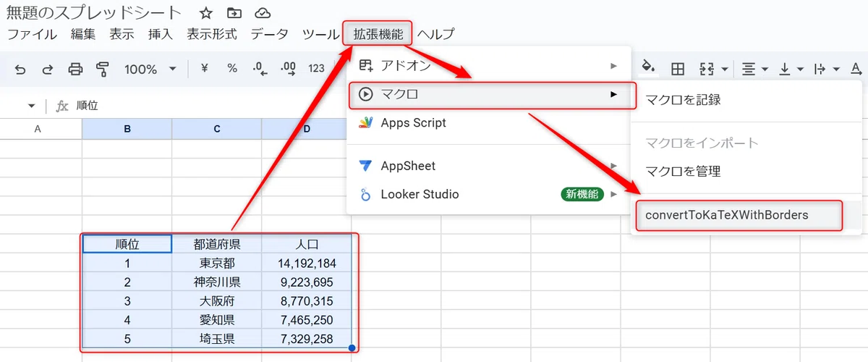Open the name box dropdown arrow
Image resolution: width=868 pixels, height=362 pixels.
coord(31,106)
